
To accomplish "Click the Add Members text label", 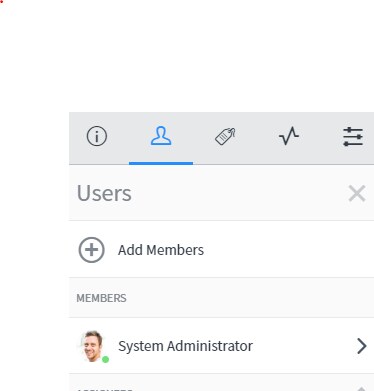I will click(x=161, y=250).
